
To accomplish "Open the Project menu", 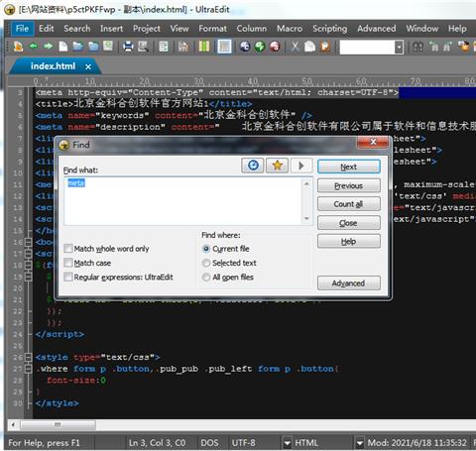I will [x=147, y=29].
